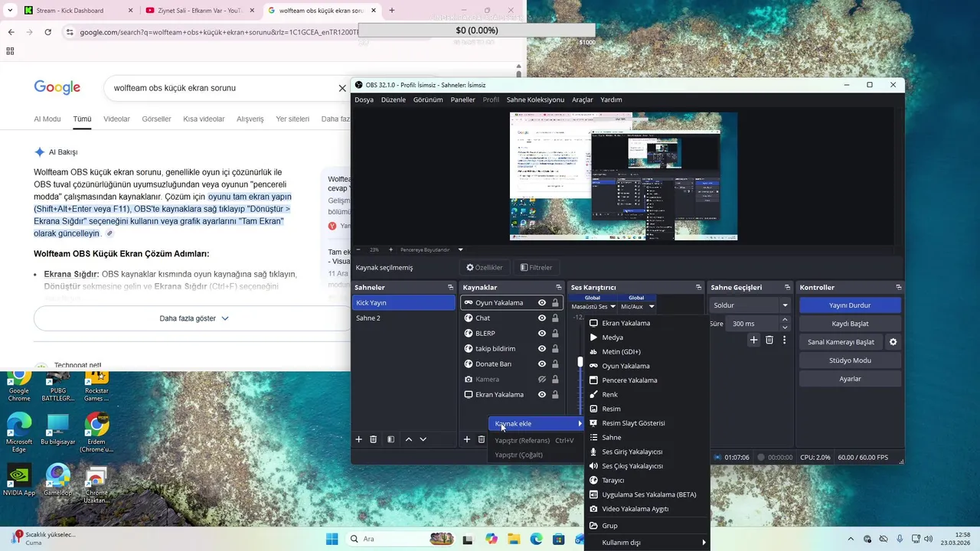Image resolution: width=980 pixels, height=551 pixels.
Task: Switch to Görseller tab in Google
Action: (x=156, y=119)
